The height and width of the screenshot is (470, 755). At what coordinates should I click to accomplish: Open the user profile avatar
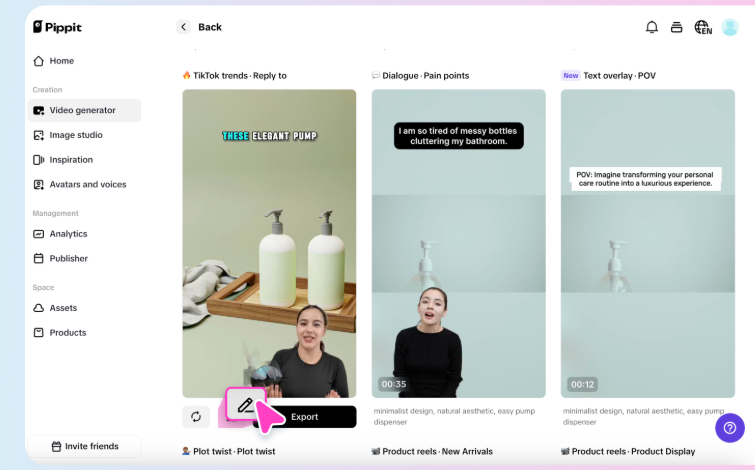(730, 27)
